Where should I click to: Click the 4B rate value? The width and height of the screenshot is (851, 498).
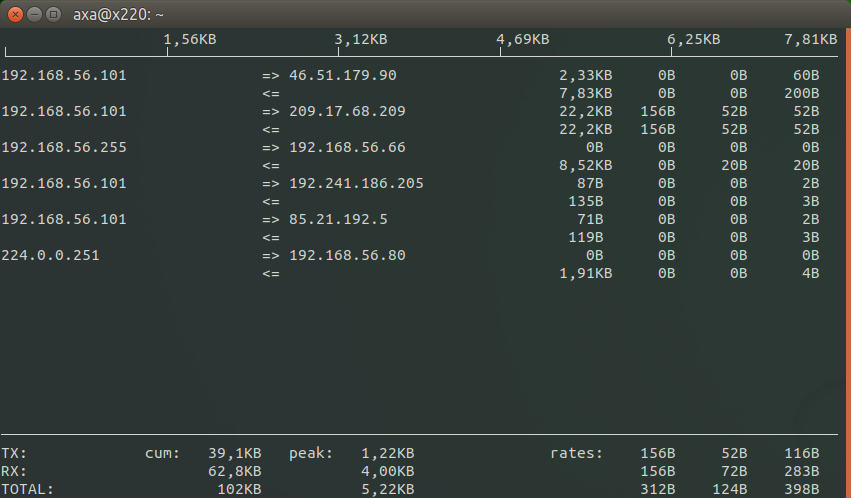pos(811,273)
